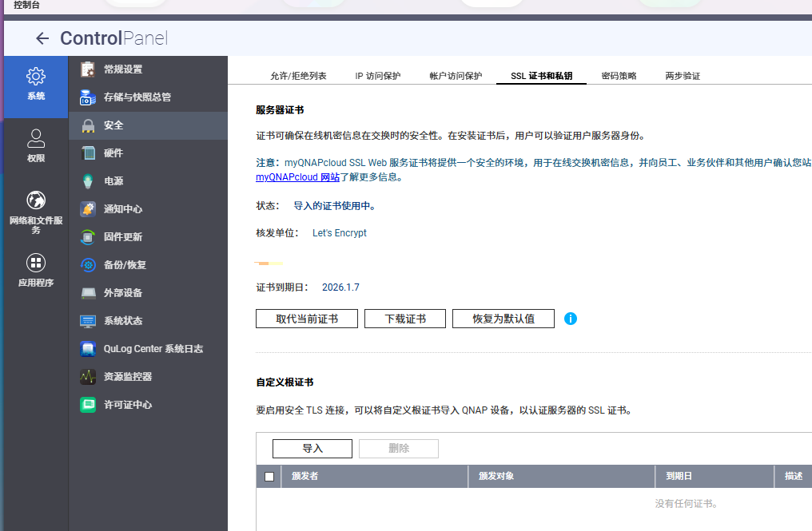Open the 网络和文件服务 globe category
This screenshot has height=531, width=812.
click(x=36, y=212)
